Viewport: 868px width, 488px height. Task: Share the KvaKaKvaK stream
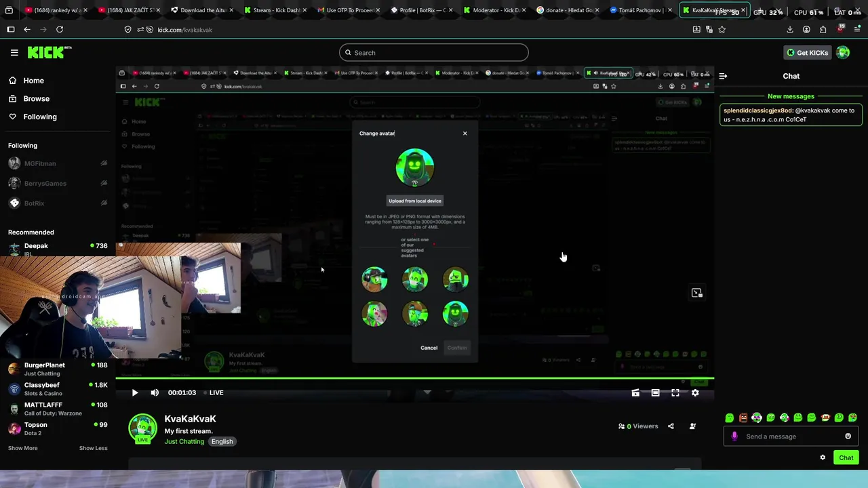tap(671, 426)
